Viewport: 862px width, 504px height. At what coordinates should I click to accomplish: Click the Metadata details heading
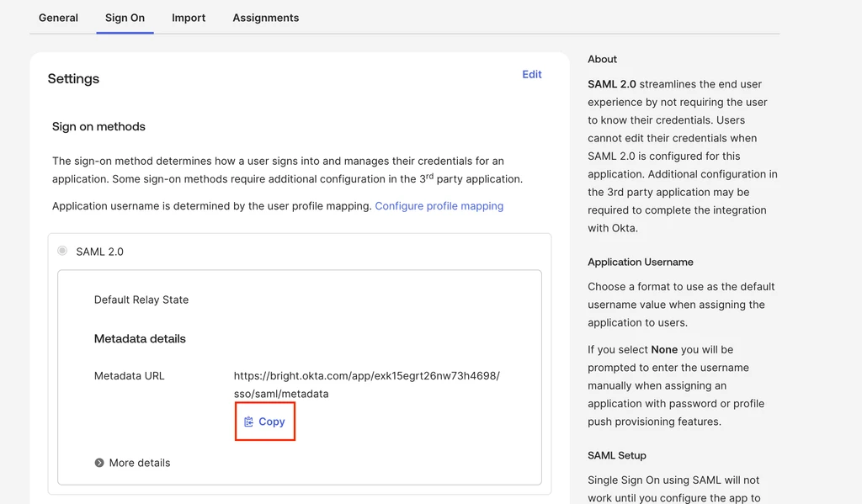(140, 338)
